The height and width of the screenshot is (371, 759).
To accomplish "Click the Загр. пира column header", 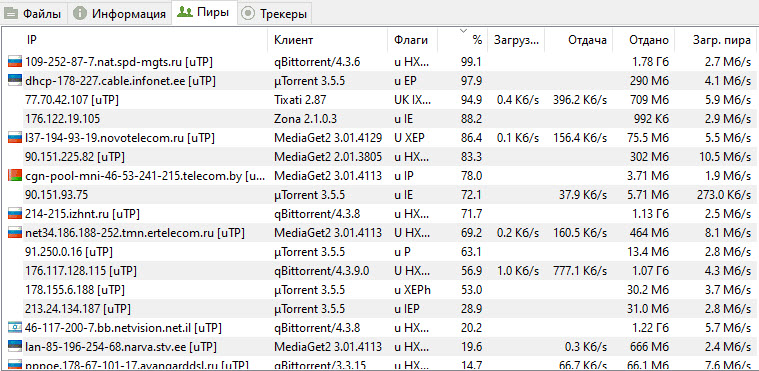I will (716, 40).
